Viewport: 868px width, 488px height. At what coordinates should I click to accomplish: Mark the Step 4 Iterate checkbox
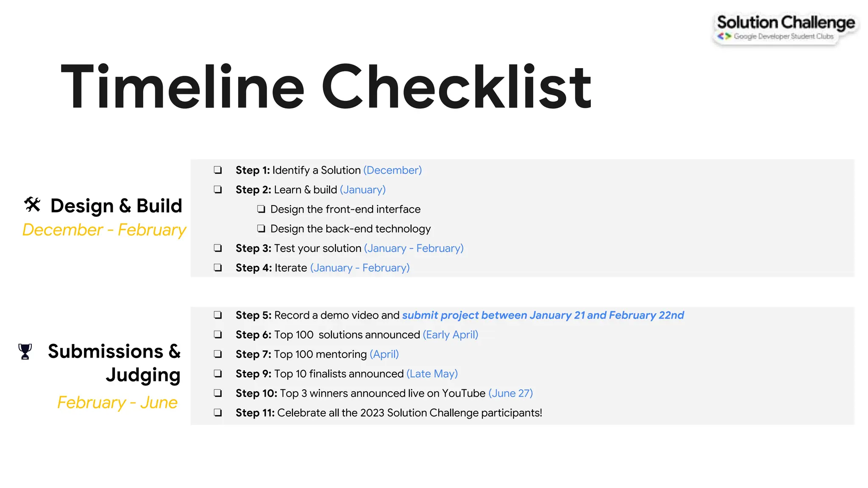tap(218, 268)
